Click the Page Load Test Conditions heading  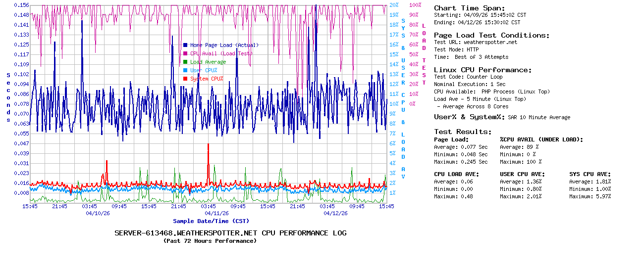click(491, 35)
